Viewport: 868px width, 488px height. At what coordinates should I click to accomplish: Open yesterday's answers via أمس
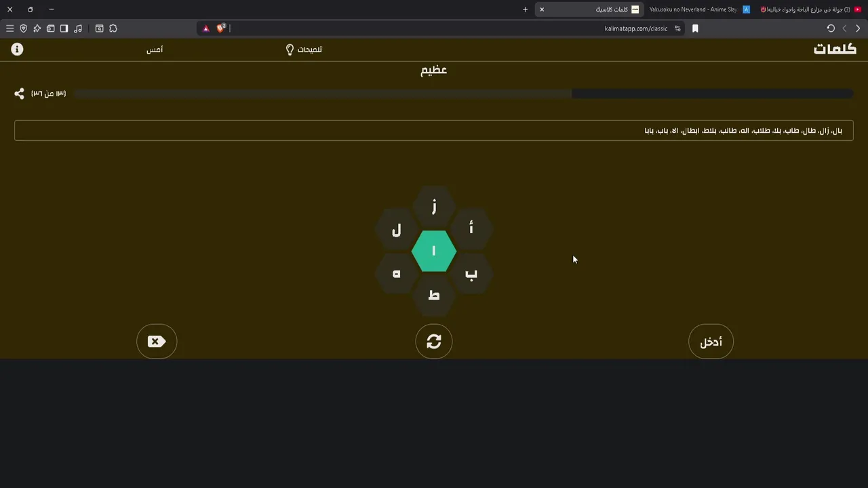(155, 49)
